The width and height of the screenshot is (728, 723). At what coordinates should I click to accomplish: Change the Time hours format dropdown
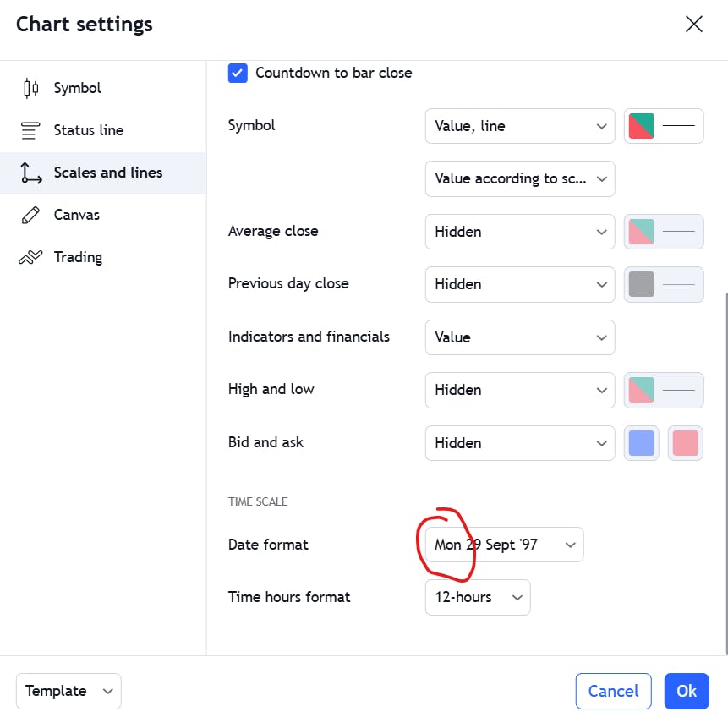pos(478,597)
